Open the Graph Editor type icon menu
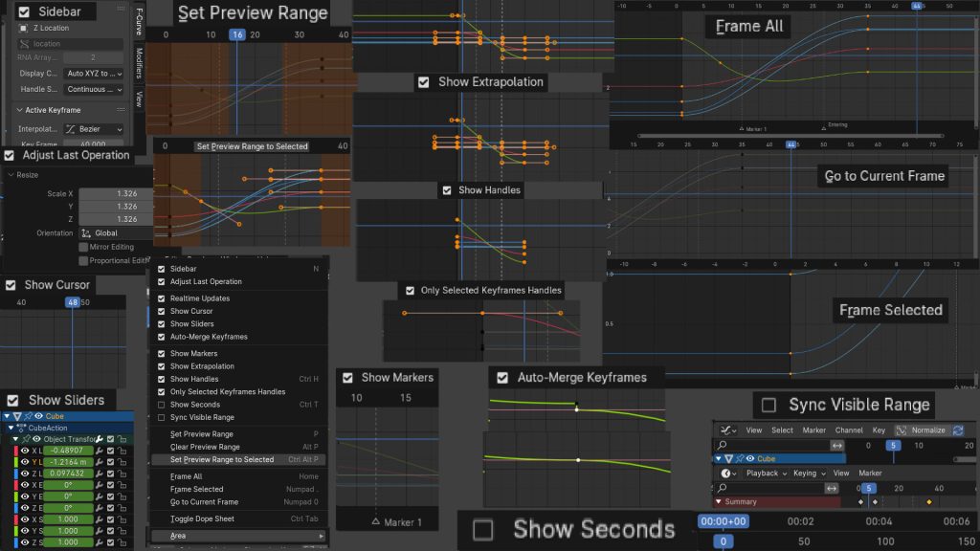The width and height of the screenshot is (980, 551). pos(727,430)
